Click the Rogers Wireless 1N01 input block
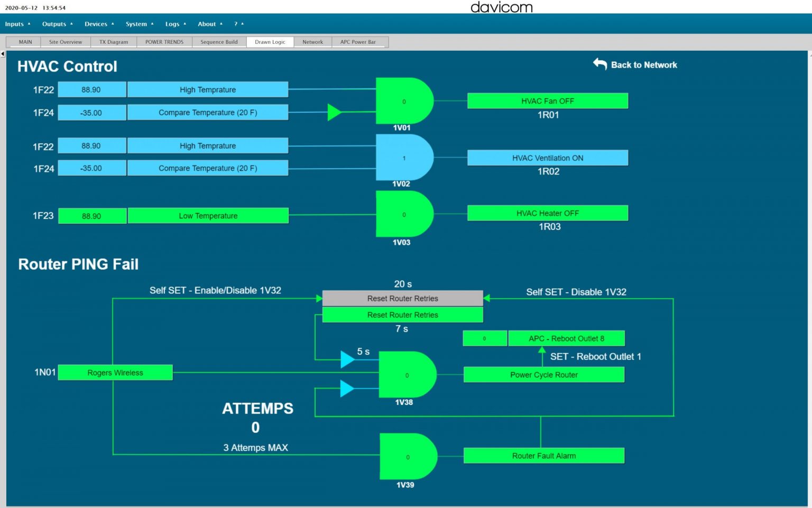Viewport: 812px width, 508px height. click(x=115, y=373)
